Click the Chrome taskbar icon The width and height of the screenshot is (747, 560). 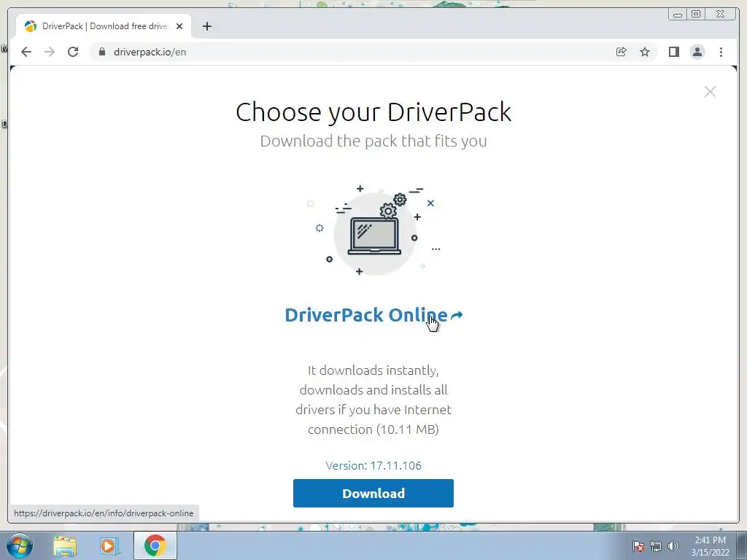coord(155,545)
